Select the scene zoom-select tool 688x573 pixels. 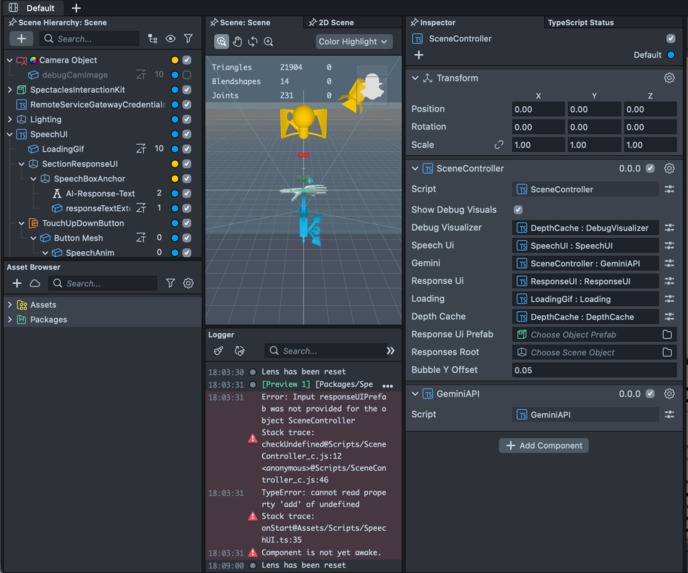pos(221,42)
